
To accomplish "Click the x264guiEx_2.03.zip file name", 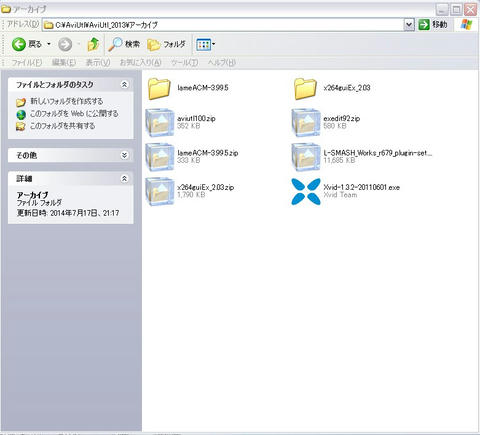I will click(206, 187).
